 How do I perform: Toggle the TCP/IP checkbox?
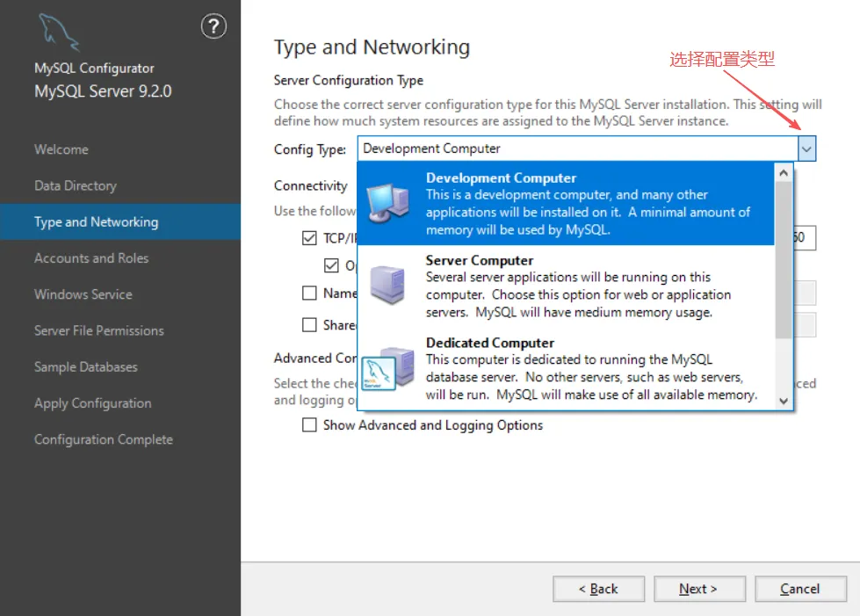(309, 237)
